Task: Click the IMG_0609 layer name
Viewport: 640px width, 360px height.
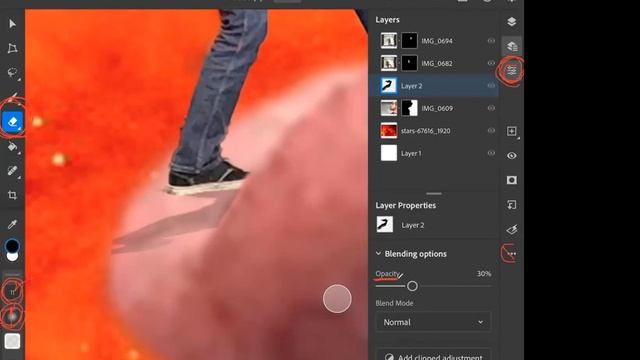Action: [437, 109]
